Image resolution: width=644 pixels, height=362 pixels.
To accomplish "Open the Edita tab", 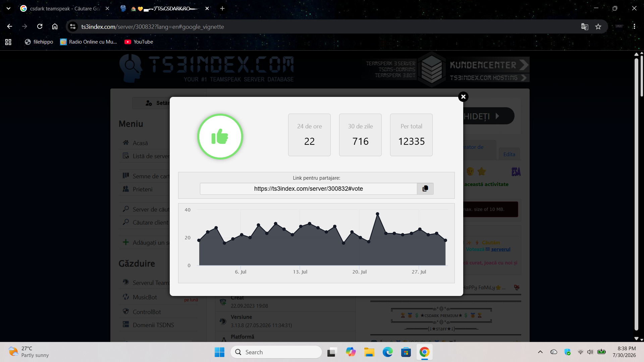I will pos(509,154).
